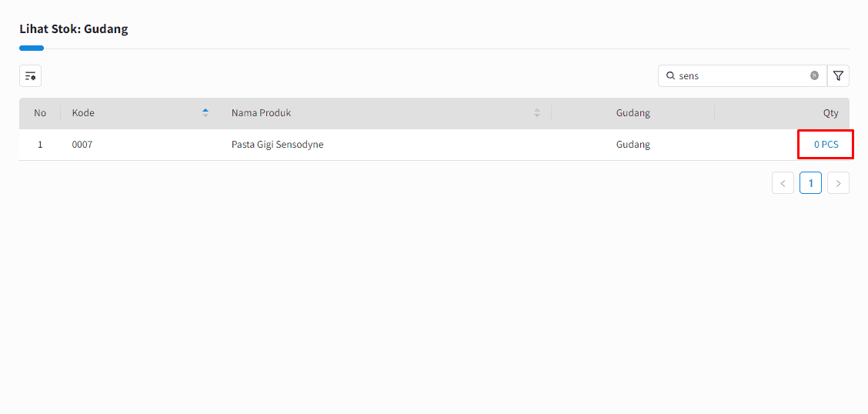Click the Lihat Stok: Gudang page title
Image resolution: width=868 pixels, height=414 pixels.
tap(74, 29)
